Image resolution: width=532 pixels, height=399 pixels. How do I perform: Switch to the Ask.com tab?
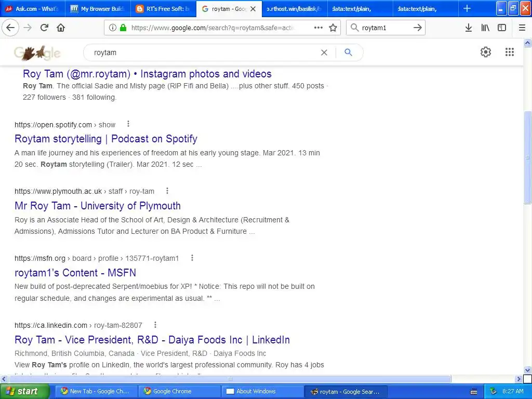[x=33, y=8]
